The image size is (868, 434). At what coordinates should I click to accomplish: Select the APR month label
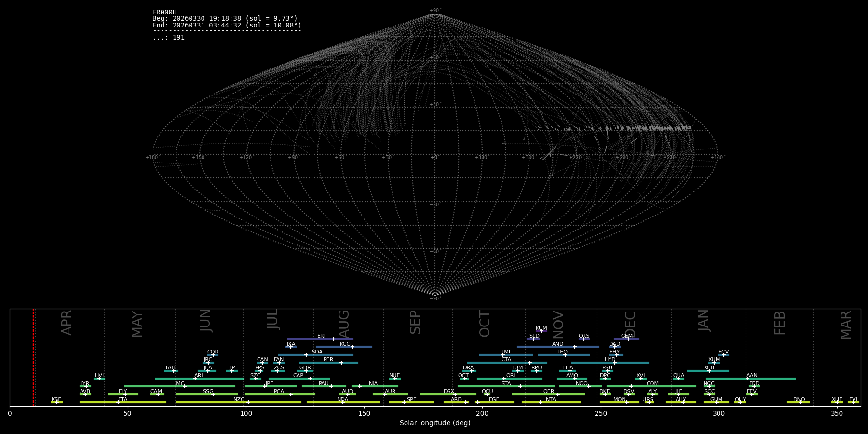click(x=67, y=323)
